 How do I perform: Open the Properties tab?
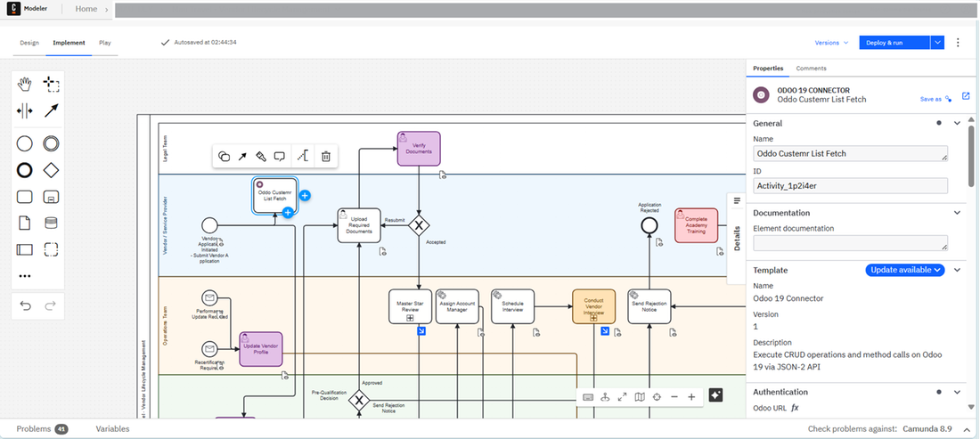[768, 68]
